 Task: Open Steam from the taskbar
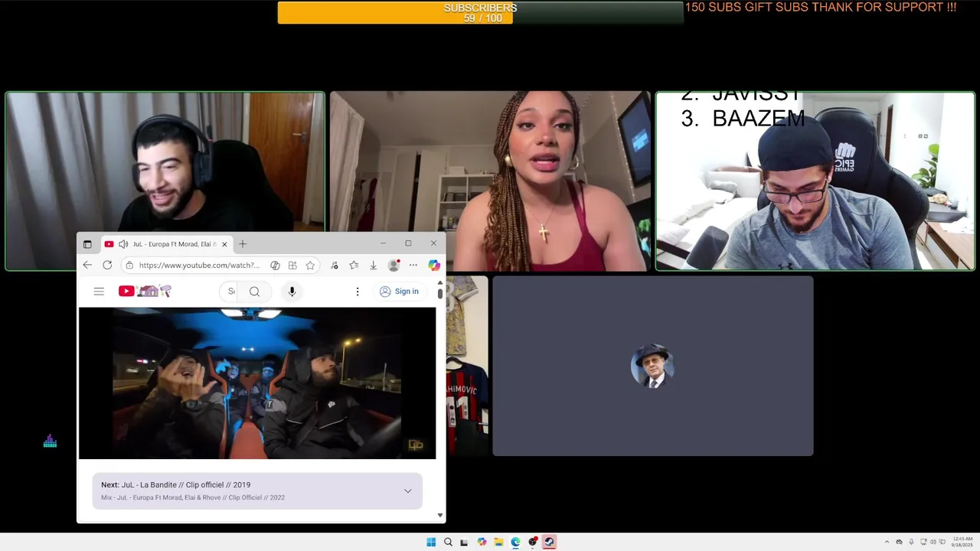[549, 542]
